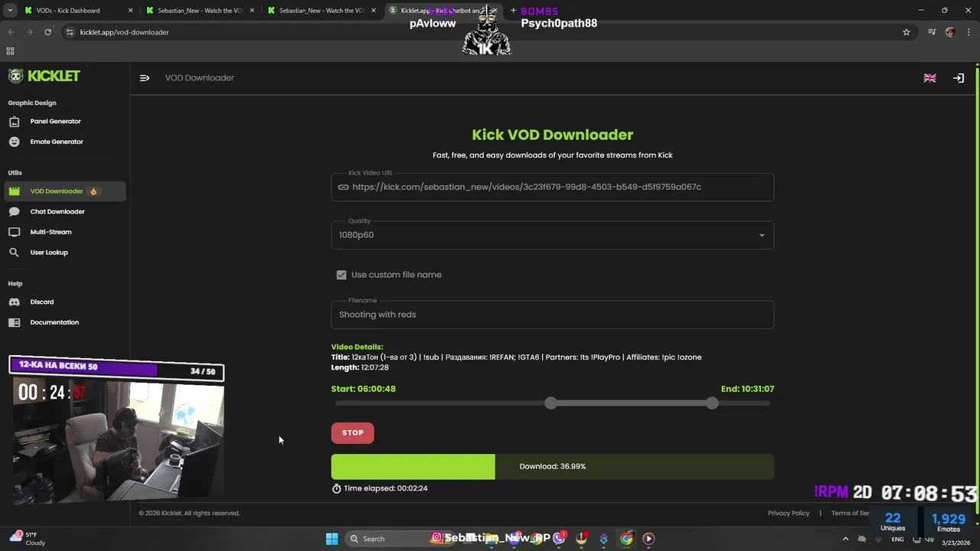Open the Windows Start menu
Screen dimensions: 980x551
332,539
